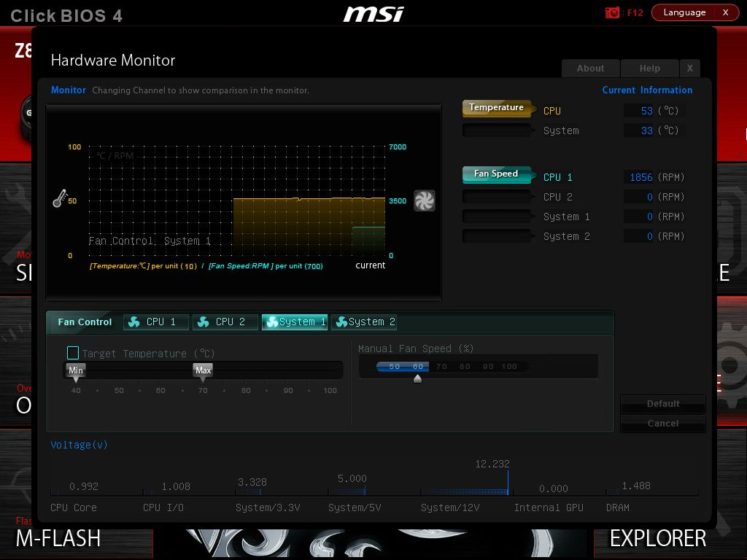Select the System 1 fan control tab
The image size is (747, 560).
[x=295, y=322]
